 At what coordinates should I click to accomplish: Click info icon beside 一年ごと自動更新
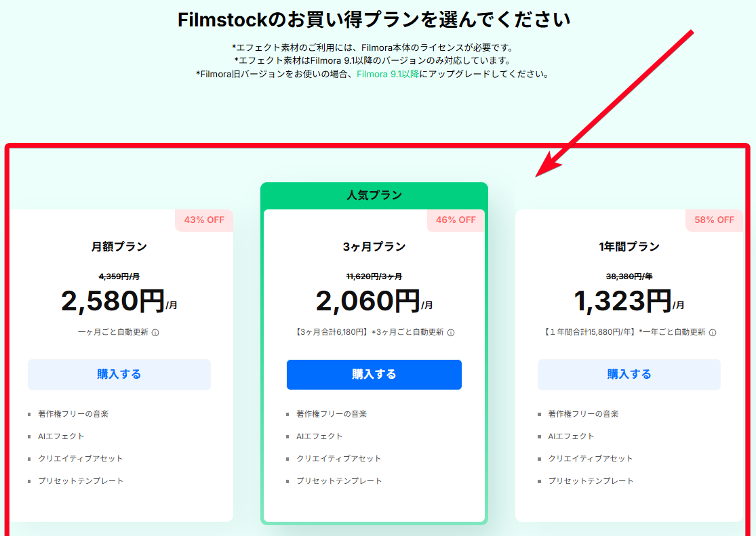pos(712,333)
